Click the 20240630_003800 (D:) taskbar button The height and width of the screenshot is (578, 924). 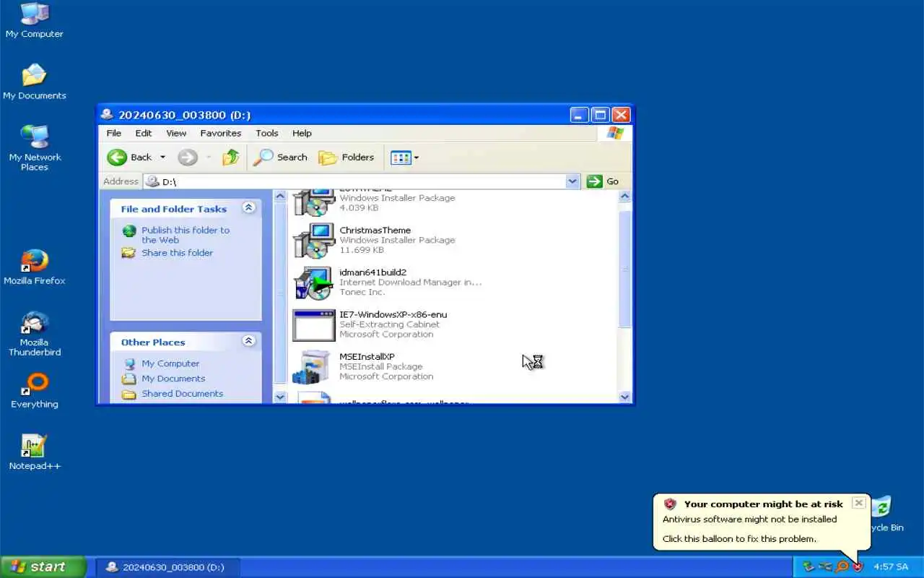pos(167,567)
